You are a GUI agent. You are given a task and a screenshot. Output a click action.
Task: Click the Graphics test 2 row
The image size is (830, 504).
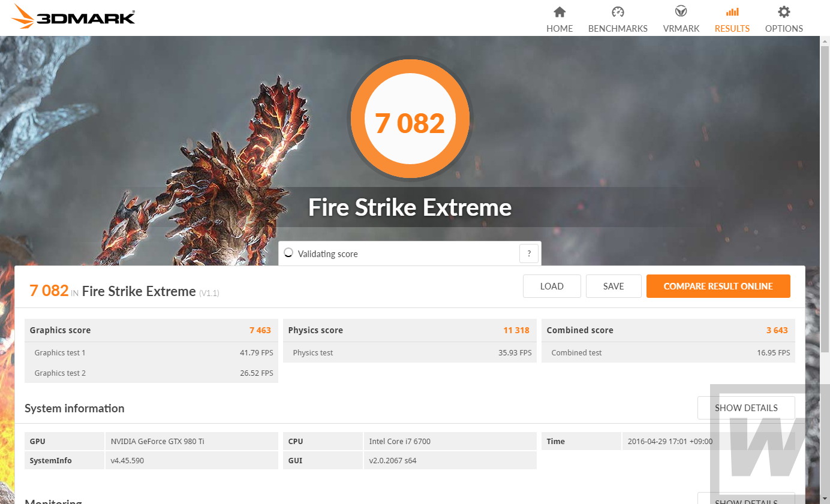pyautogui.click(x=152, y=373)
